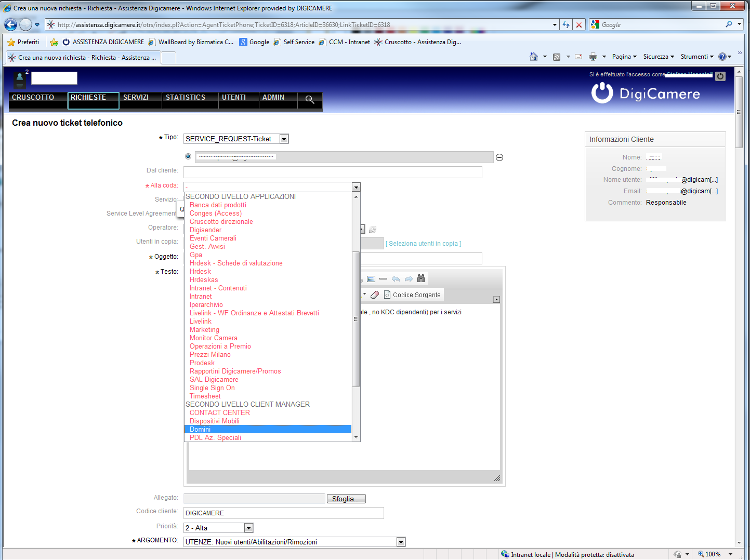This screenshot has width=750, height=560.
Task: Click the red X stop loading icon
Action: coord(579,24)
